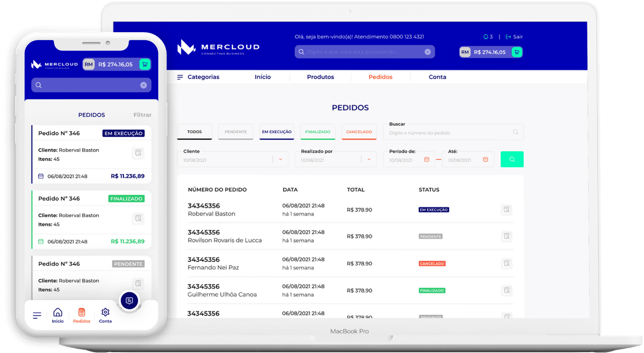Viewport: 644px width, 353px height.
Task: Toggle the CANCELADO status filter
Action: pos(359,132)
